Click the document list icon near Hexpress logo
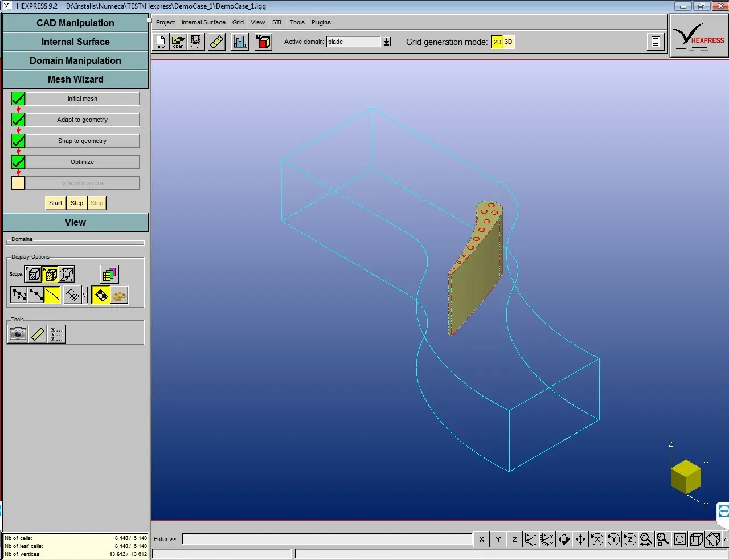The height and width of the screenshot is (560, 729). point(656,42)
